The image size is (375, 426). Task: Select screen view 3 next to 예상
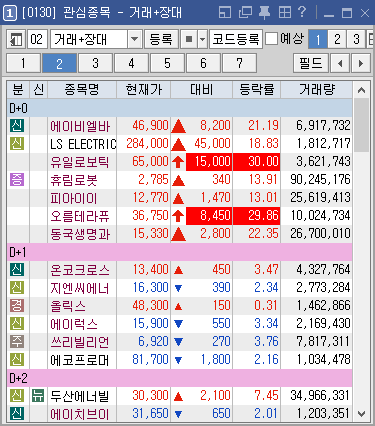click(x=356, y=40)
